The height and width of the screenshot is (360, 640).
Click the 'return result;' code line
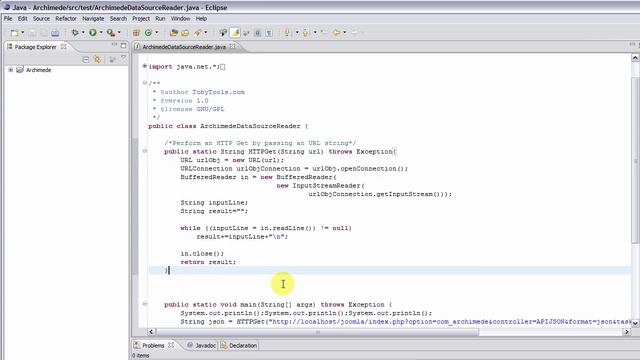point(208,262)
